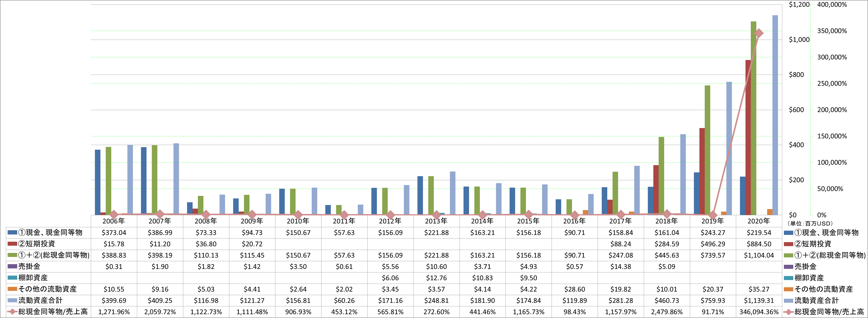The height and width of the screenshot is (318, 868).
Task: Select the 350,000% secondary axis label
Action: click(x=832, y=31)
